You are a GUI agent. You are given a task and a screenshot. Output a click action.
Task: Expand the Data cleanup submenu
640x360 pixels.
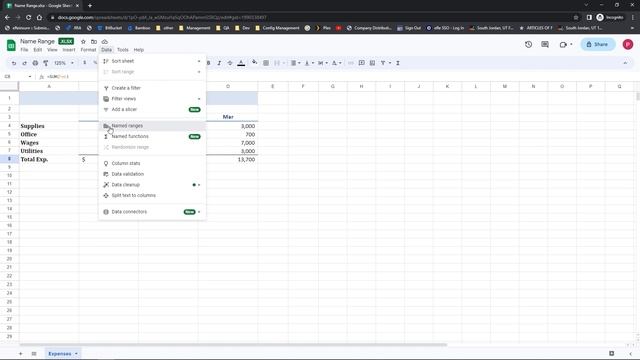click(x=152, y=185)
